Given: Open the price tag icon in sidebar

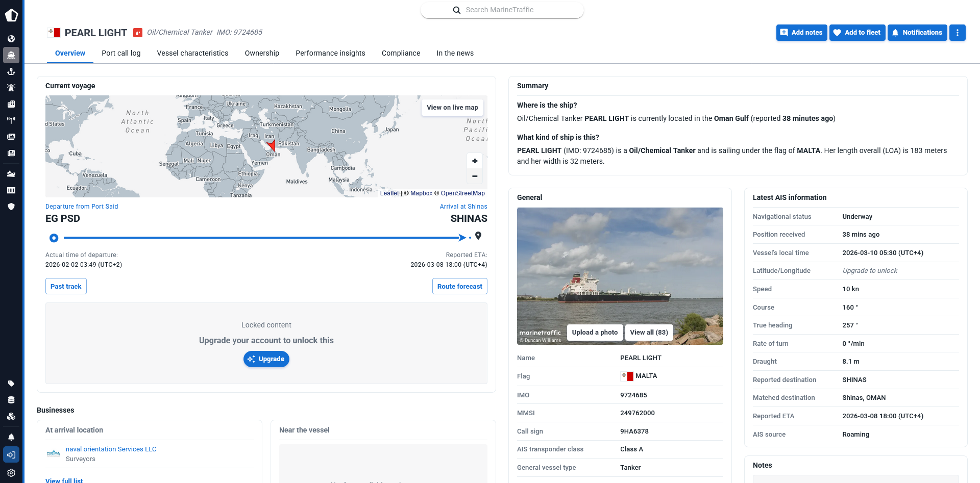Looking at the screenshot, I should click(11, 384).
